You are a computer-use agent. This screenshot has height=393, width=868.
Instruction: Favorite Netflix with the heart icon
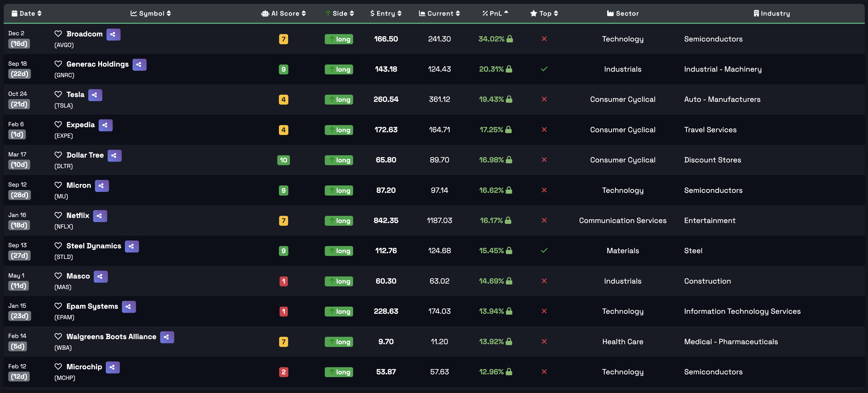[58, 215]
